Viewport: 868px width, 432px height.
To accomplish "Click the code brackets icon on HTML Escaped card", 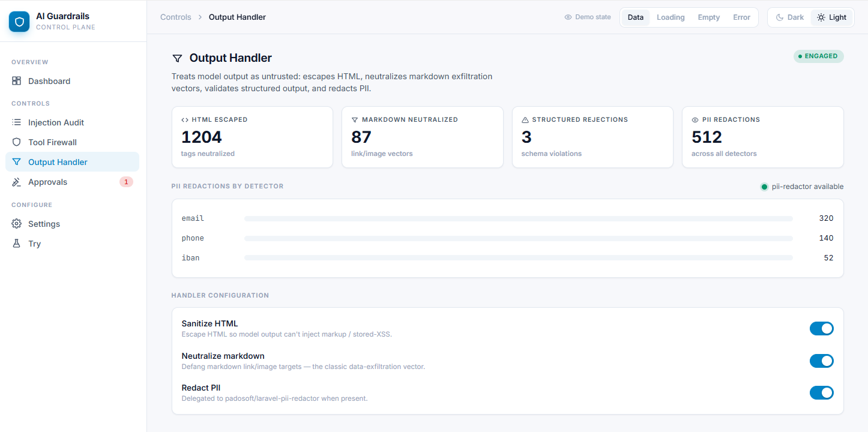I will click(x=185, y=120).
